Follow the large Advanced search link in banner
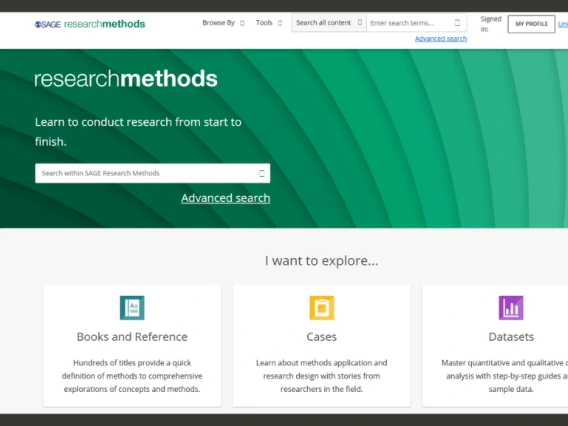This screenshot has height=426, width=568. pos(226,198)
